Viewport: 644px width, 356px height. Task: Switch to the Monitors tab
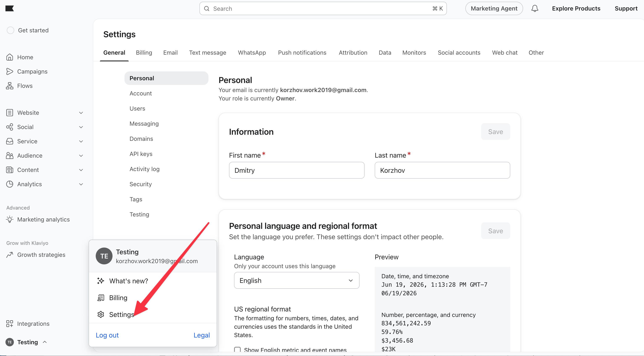point(414,53)
